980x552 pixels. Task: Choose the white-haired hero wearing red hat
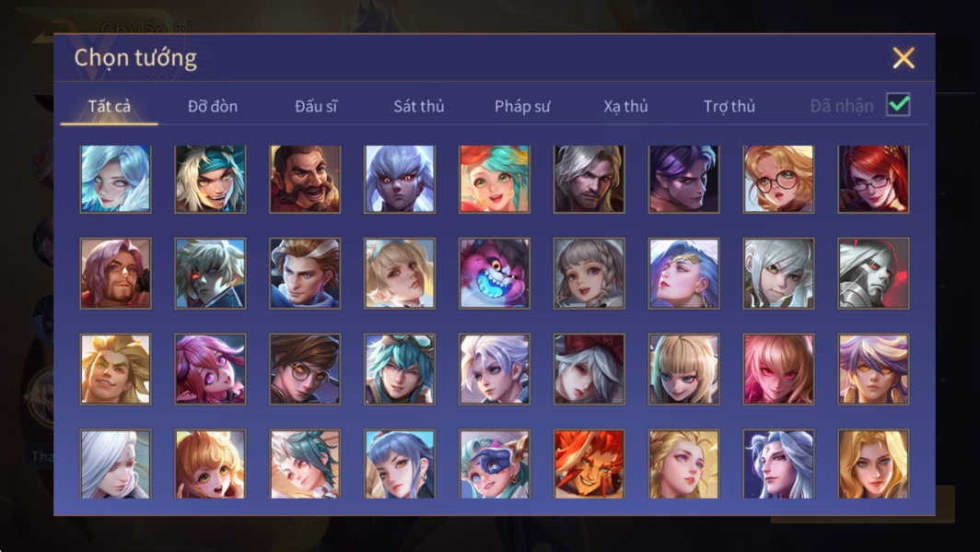(589, 369)
